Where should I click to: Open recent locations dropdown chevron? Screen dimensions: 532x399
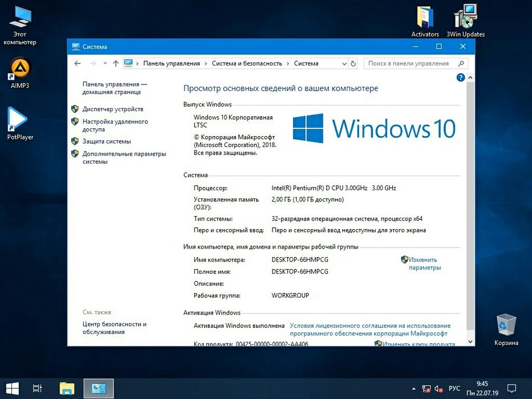click(105, 63)
